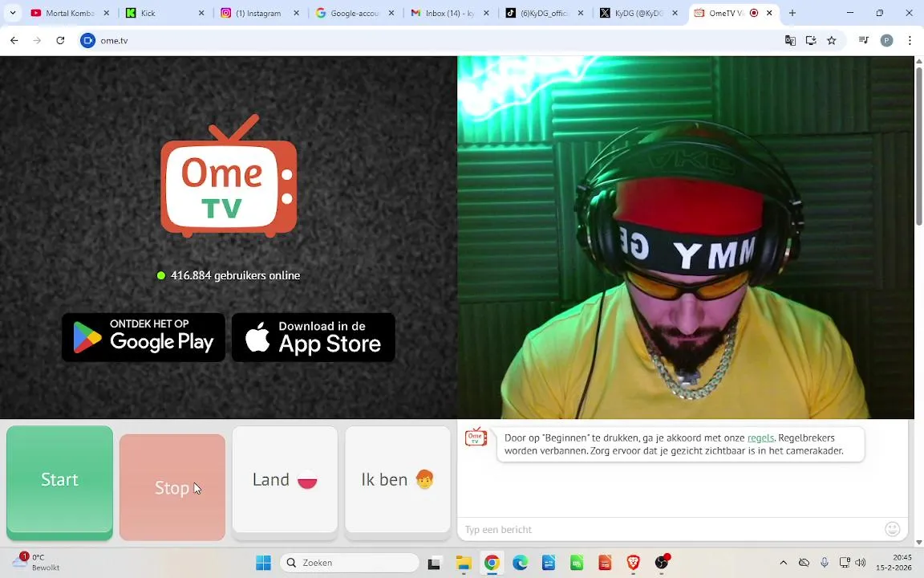Open the Windows Start menu

point(263,563)
